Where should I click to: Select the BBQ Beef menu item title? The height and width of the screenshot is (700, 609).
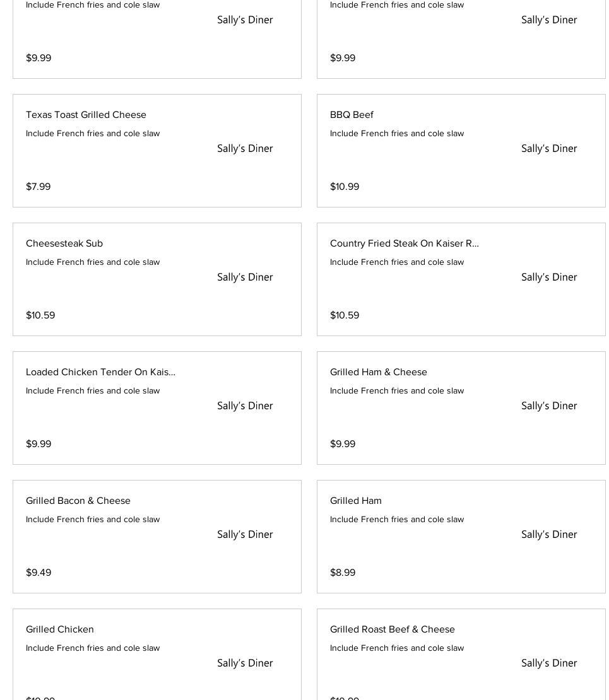[352, 115]
